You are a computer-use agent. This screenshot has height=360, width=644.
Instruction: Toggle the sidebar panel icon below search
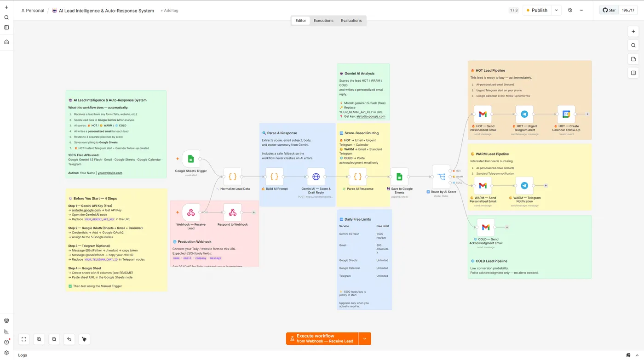point(6,28)
